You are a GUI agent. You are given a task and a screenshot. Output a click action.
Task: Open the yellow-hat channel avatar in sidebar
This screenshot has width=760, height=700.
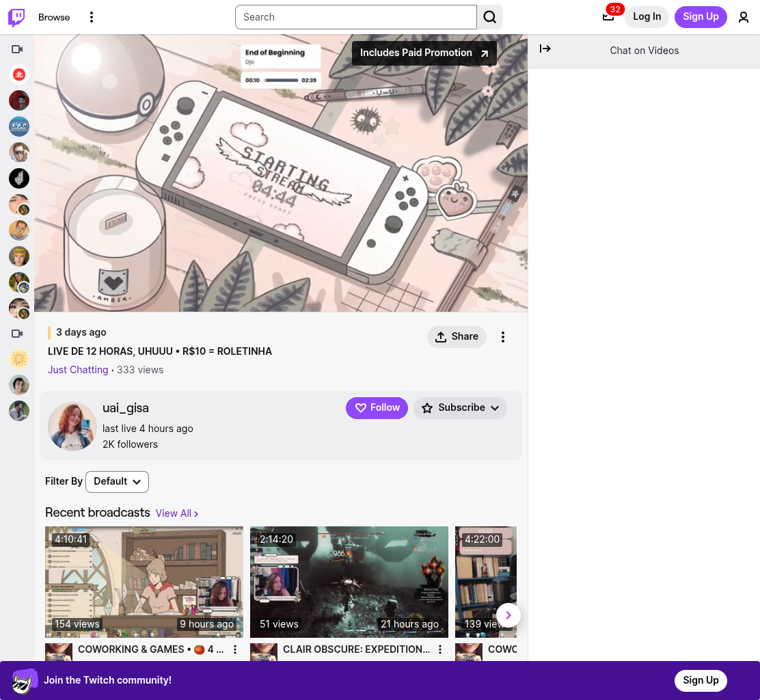coord(19,256)
